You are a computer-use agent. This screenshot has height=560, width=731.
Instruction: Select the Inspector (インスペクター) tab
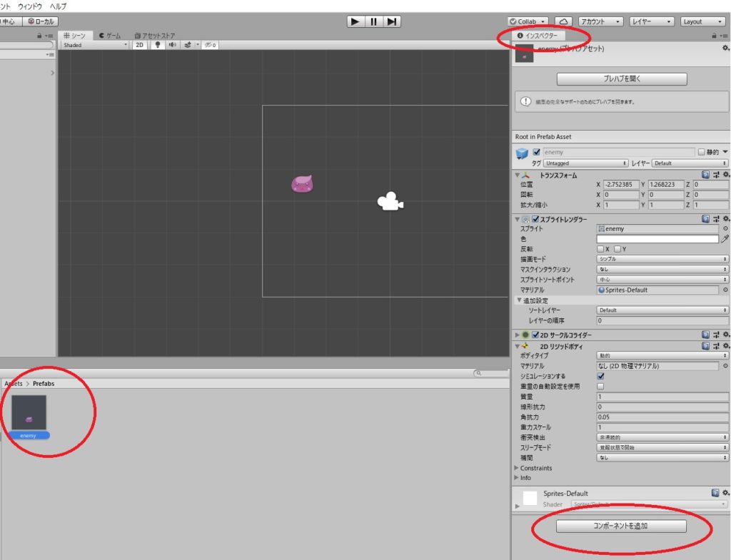click(x=538, y=36)
